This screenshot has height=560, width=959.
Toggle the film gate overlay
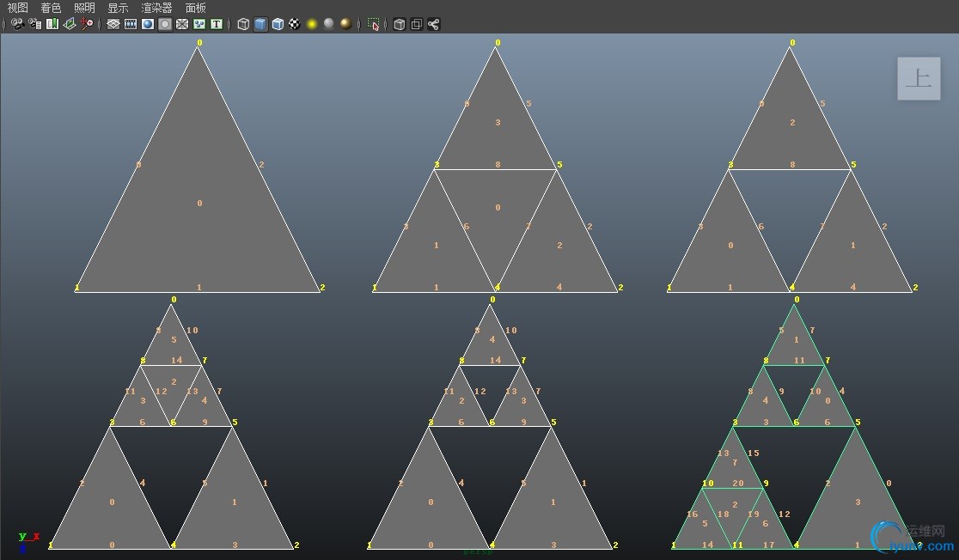[x=131, y=24]
